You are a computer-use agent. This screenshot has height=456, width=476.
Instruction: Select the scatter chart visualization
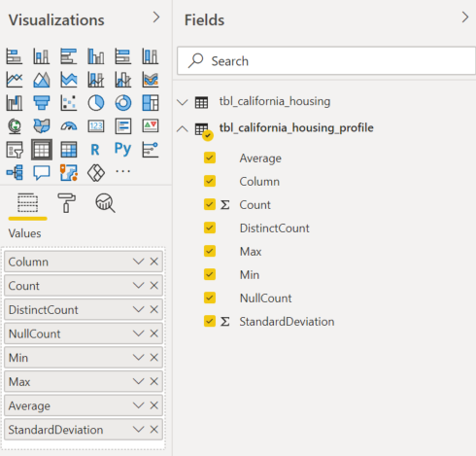coord(69,103)
